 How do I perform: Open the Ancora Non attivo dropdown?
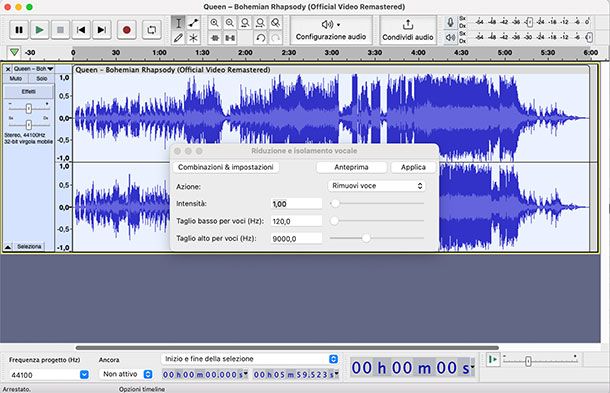[x=126, y=374]
